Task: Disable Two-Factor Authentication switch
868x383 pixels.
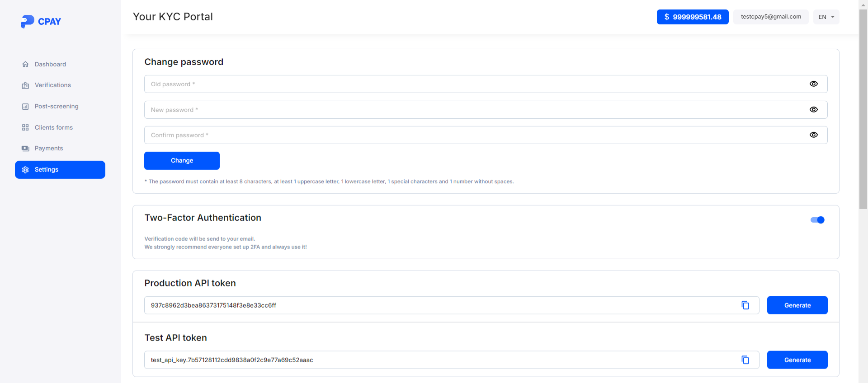Action: pyautogui.click(x=817, y=220)
